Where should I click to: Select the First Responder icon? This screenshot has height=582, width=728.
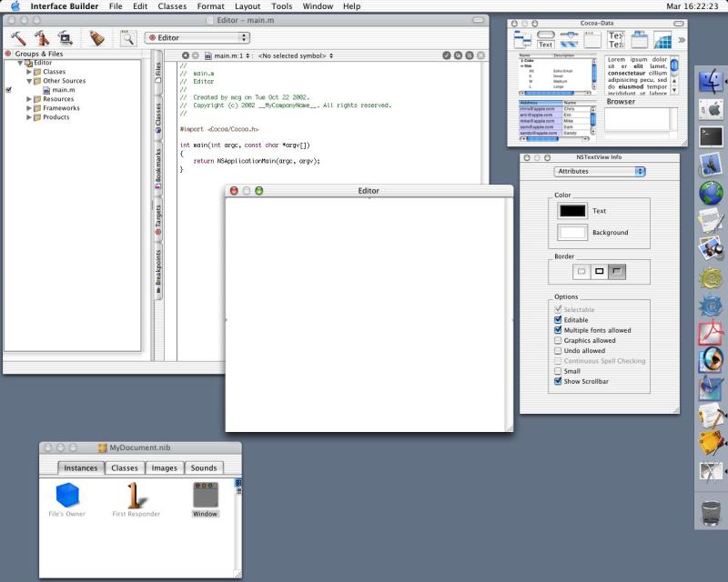point(136,496)
